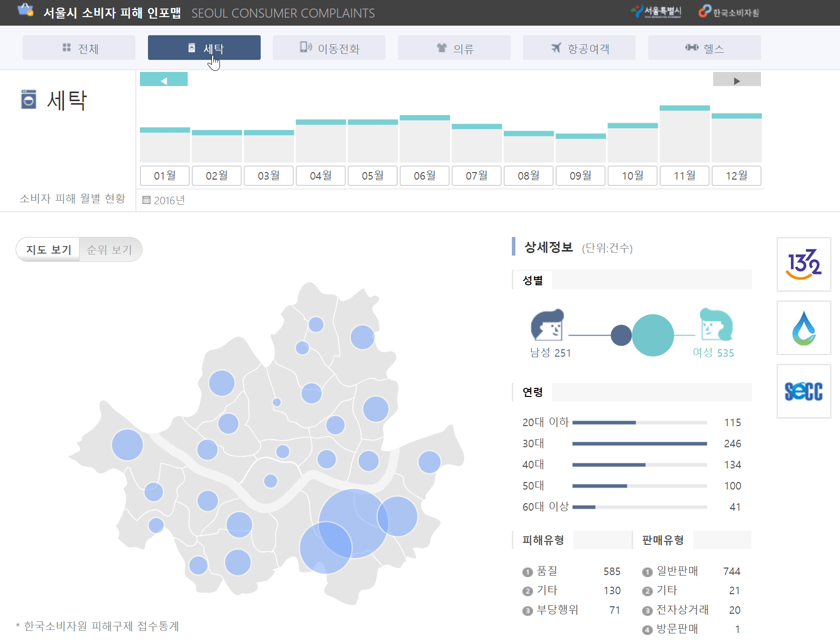Open the 1372 consumer counseling logo

coord(803,265)
